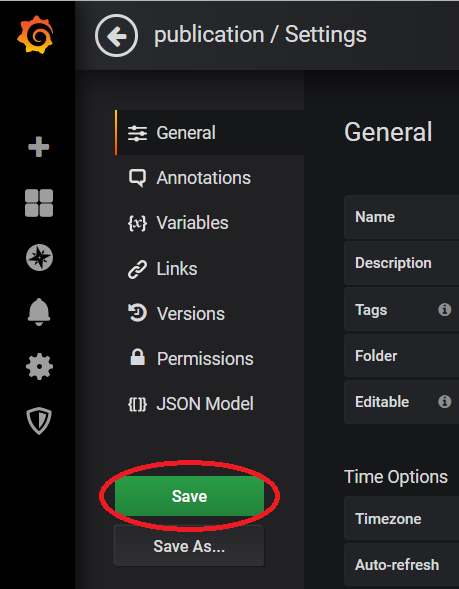Click the Save As... button
Image resolution: width=459 pixels, height=589 pixels.
coord(189,546)
